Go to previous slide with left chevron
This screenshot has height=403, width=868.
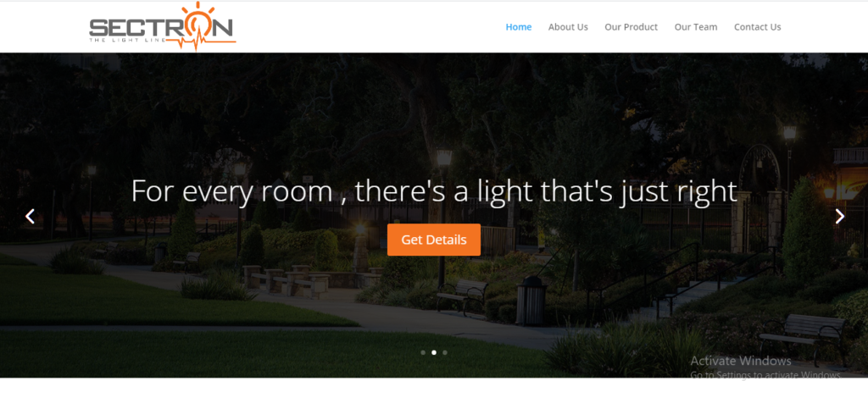pos(30,216)
